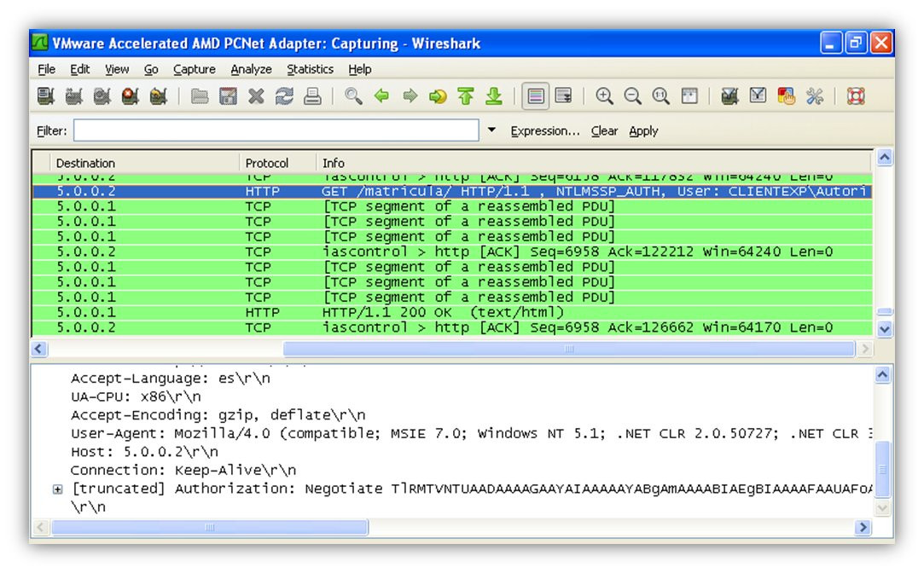The image size is (924, 573).
Task: Expand the truncated Authorization tree item
Action: tap(57, 489)
